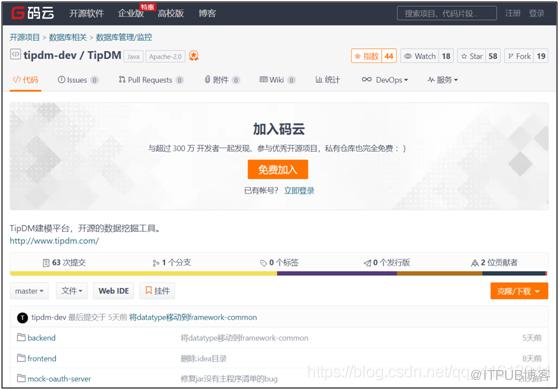The width and height of the screenshot is (560, 390).
Task: Open the 克隆/下载 dropdown button
Action: (519, 291)
